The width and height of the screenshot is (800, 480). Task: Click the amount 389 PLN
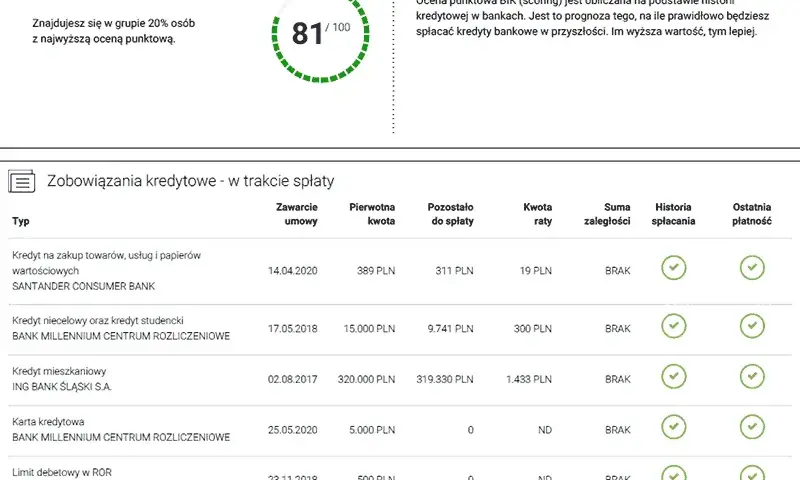click(x=376, y=271)
